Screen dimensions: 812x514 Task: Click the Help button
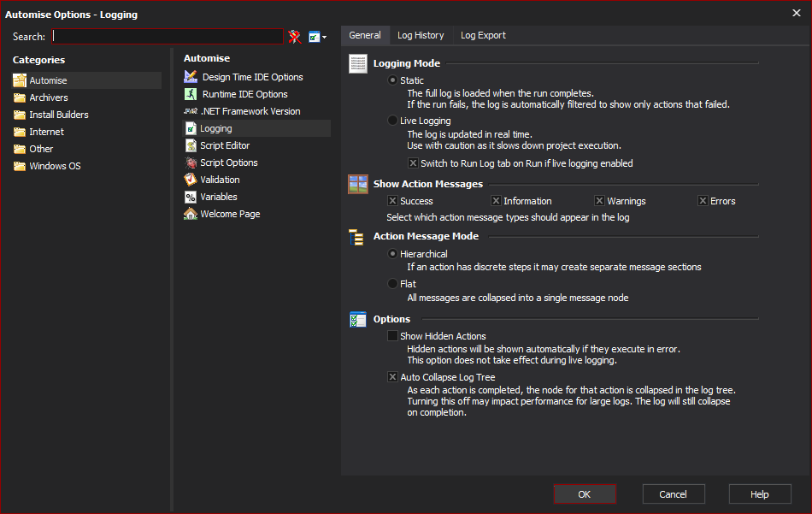pyautogui.click(x=760, y=494)
